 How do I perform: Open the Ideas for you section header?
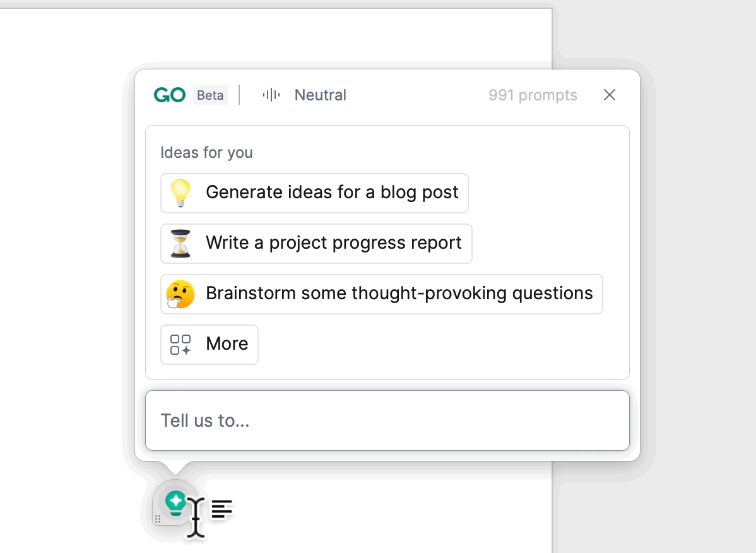206,152
